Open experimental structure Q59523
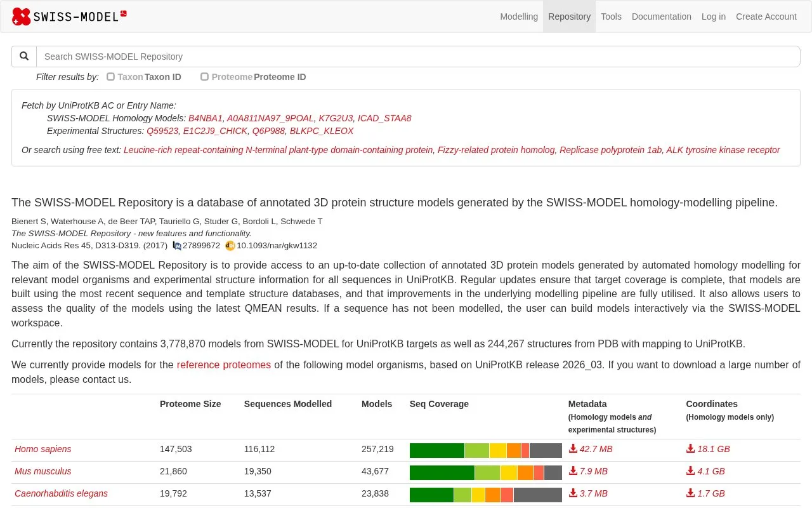The width and height of the screenshot is (812, 508). click(162, 131)
